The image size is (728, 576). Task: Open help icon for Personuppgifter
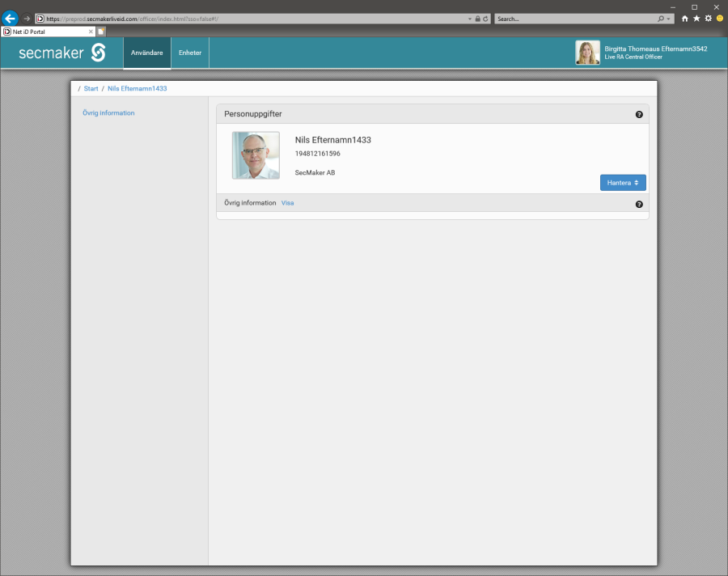[639, 114]
